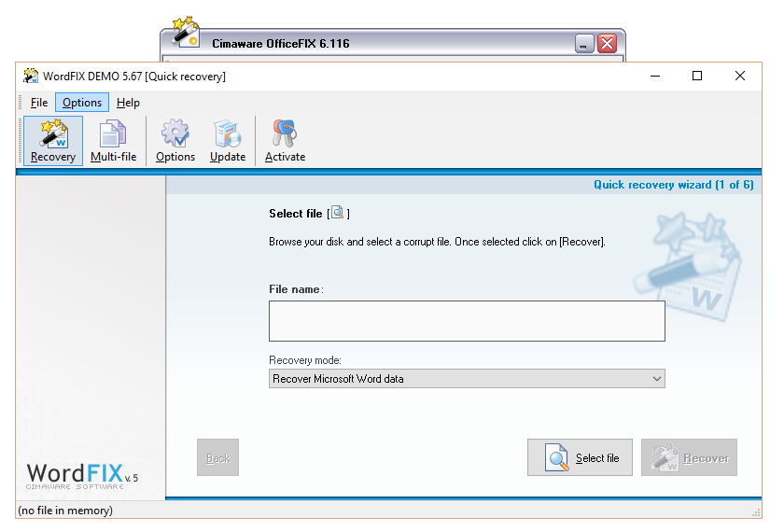Click the disabled Back button

tap(217, 457)
